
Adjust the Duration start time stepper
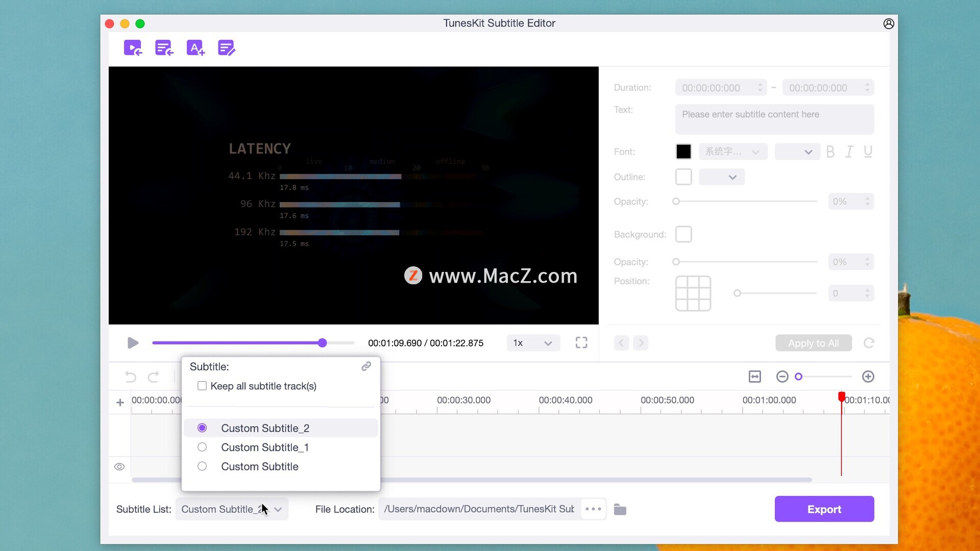coord(760,88)
